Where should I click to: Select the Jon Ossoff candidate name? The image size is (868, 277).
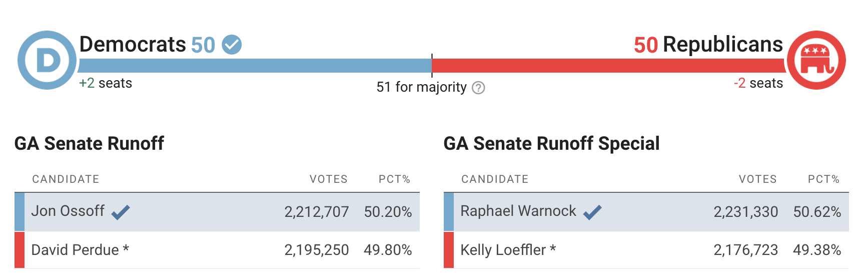pos(68,211)
